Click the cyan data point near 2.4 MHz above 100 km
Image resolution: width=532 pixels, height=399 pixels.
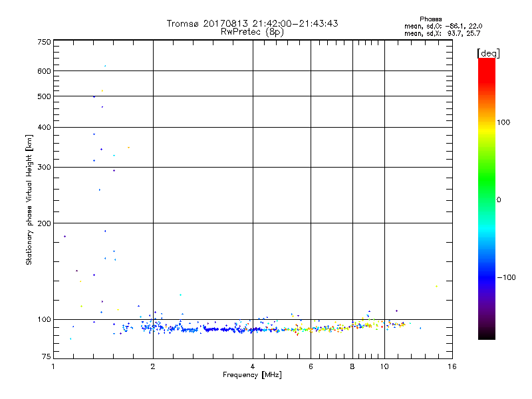pyautogui.click(x=180, y=295)
